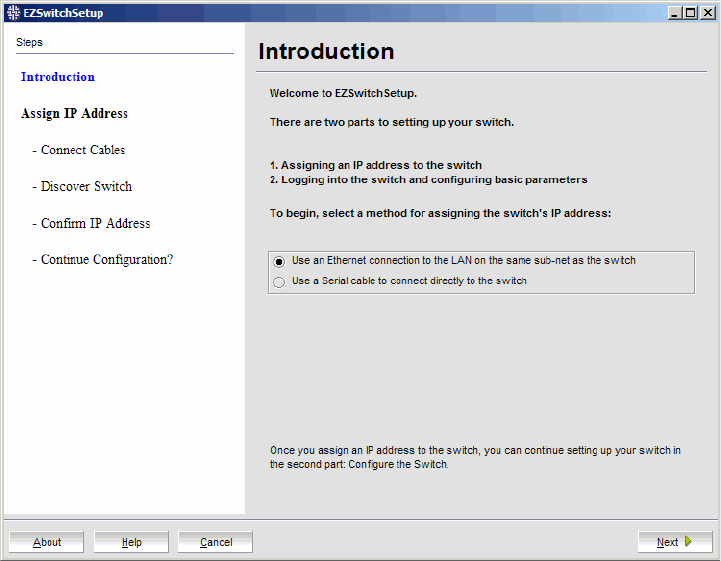Minimize the EZSwitchSetup window
The height and width of the screenshot is (561, 721).
point(675,13)
